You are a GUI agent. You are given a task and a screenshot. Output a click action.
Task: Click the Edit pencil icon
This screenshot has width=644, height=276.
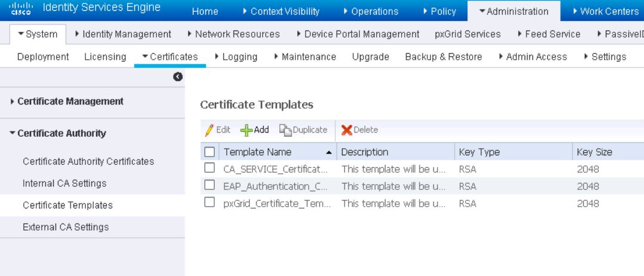point(209,130)
